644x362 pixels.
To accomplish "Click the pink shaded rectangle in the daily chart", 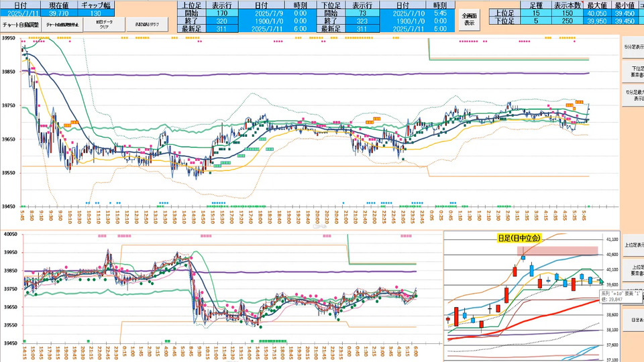I will point(557,250).
